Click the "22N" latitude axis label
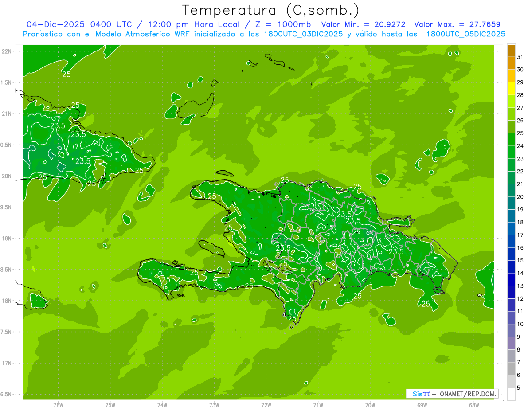Screen dimensions: 532x411 7,51
